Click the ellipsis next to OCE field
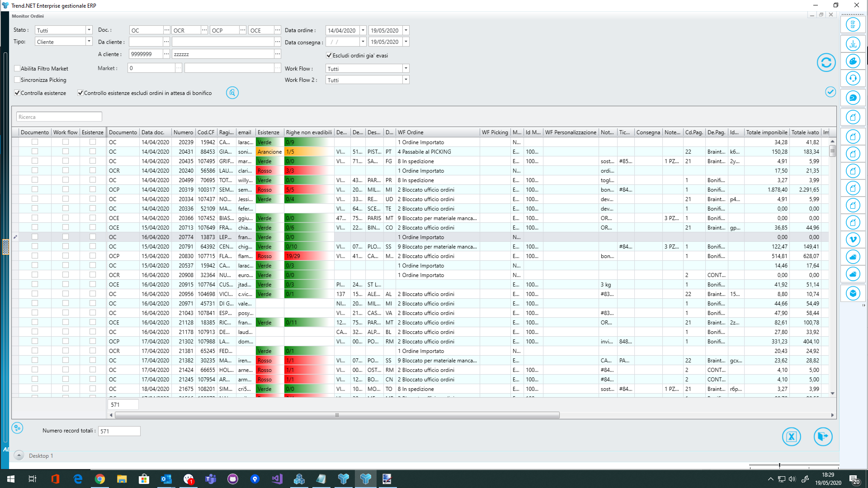The height and width of the screenshot is (488, 868). click(278, 30)
